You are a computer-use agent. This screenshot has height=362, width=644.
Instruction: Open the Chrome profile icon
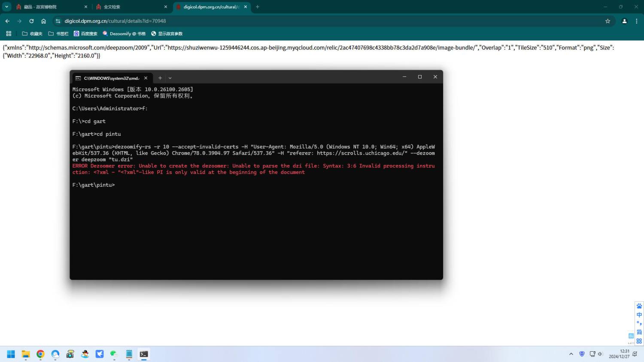click(x=624, y=21)
